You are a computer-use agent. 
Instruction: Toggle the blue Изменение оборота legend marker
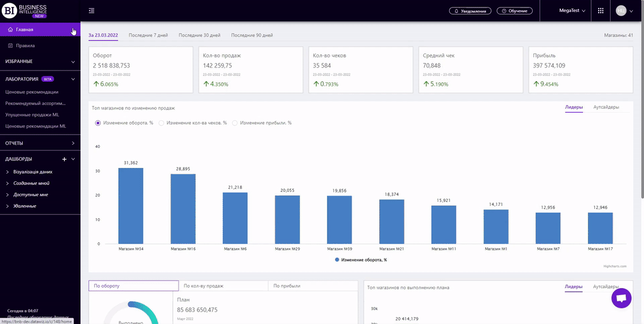pos(338,259)
